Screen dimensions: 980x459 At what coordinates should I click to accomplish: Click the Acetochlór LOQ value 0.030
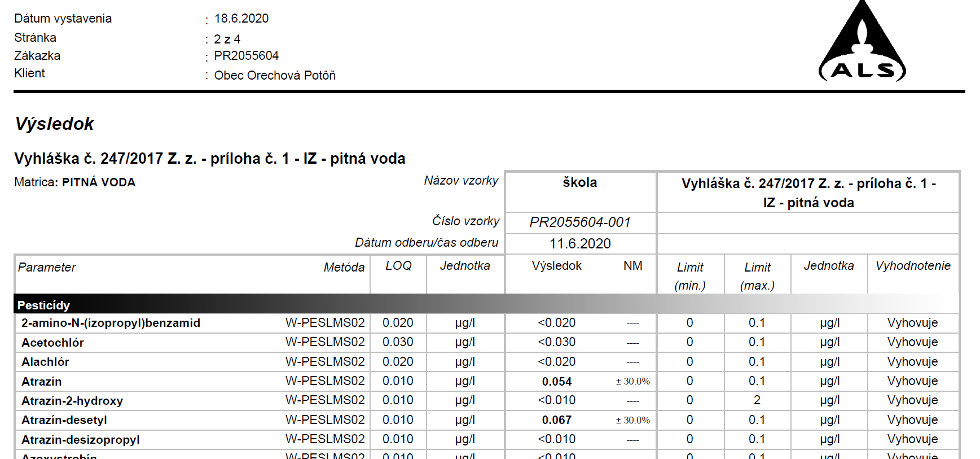pos(398,342)
